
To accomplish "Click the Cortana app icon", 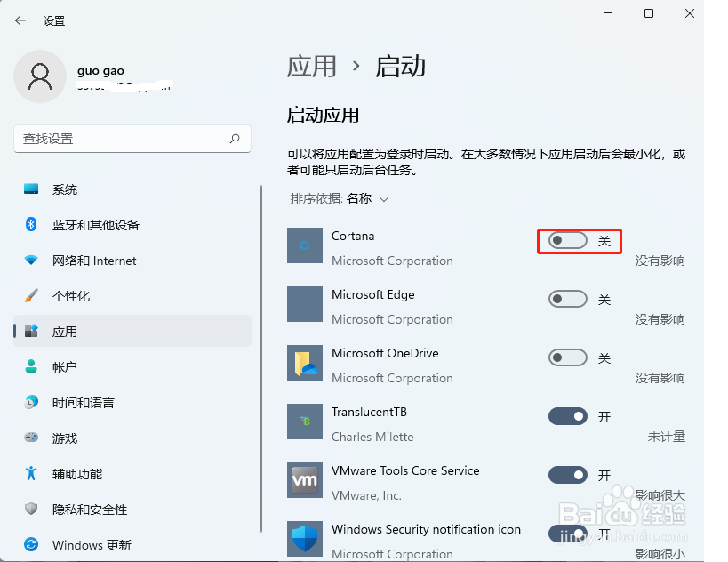I will tap(305, 245).
